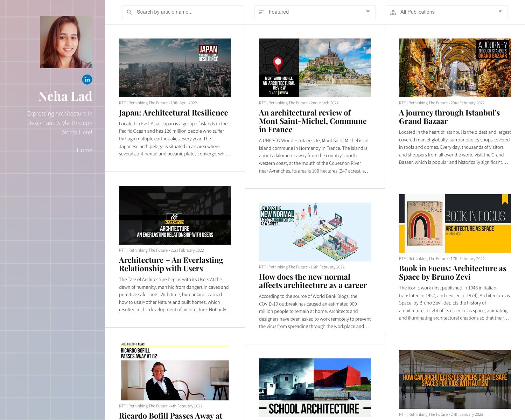Viewport: 525px width, 420px height.
Task: Go to Home in the sidebar
Action: [x=84, y=150]
